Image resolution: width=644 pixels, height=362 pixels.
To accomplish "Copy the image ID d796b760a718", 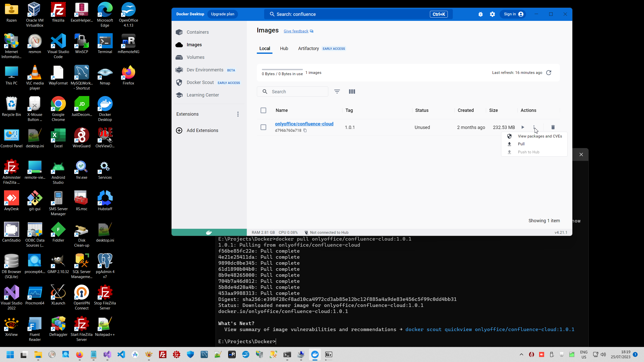I will pos(305,130).
